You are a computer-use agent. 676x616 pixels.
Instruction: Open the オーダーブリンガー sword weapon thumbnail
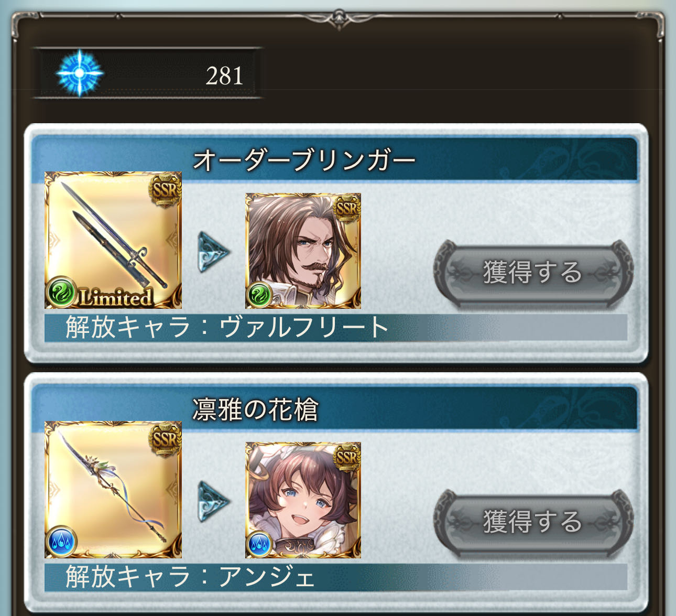(x=113, y=240)
